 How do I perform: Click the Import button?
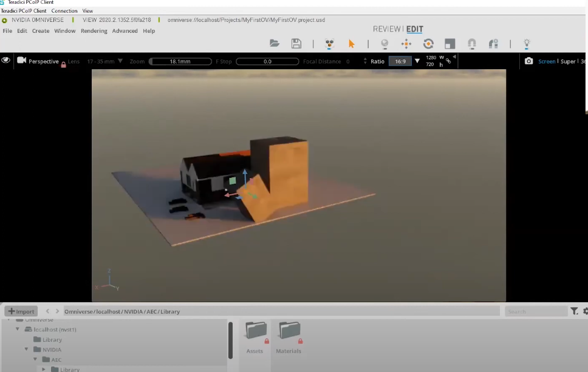[x=21, y=311]
